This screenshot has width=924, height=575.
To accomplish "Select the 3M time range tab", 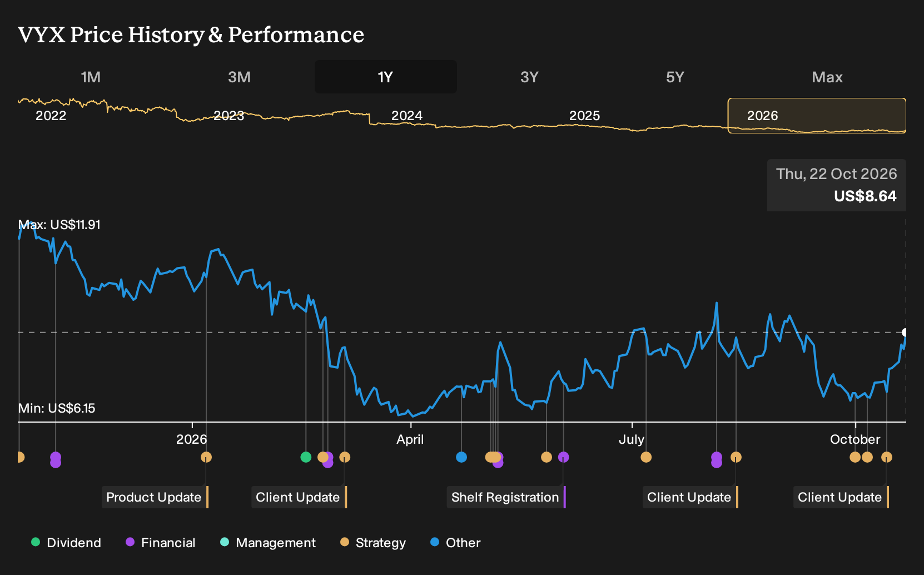I will (x=239, y=77).
